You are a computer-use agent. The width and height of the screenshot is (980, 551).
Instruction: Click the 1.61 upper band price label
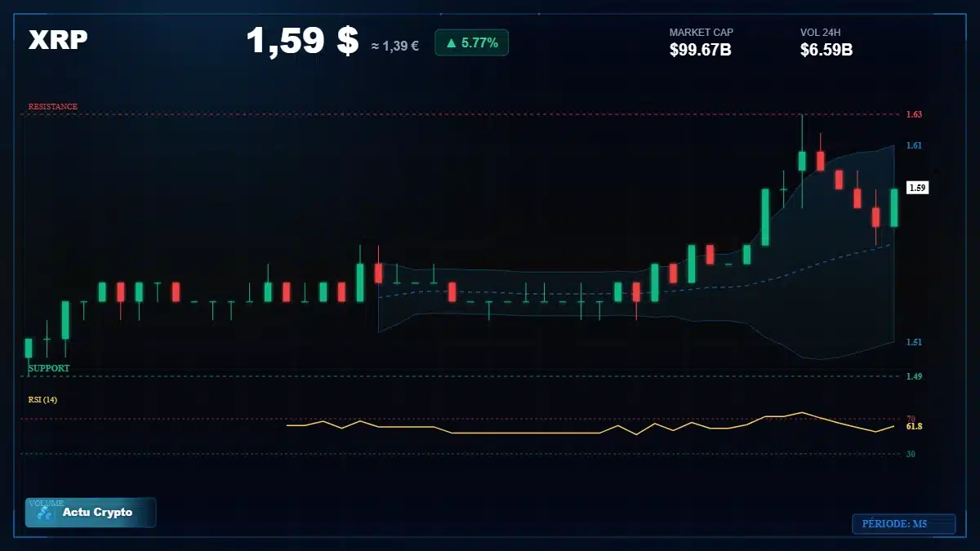[914, 145]
